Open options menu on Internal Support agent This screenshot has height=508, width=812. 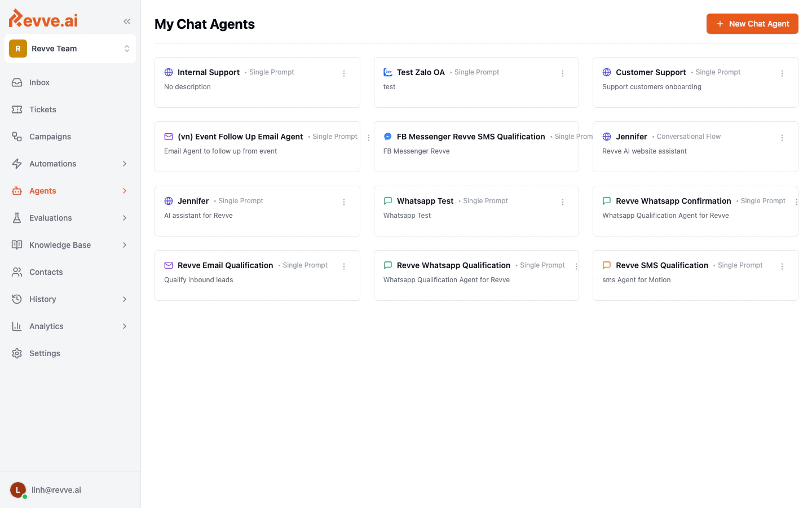(344, 73)
